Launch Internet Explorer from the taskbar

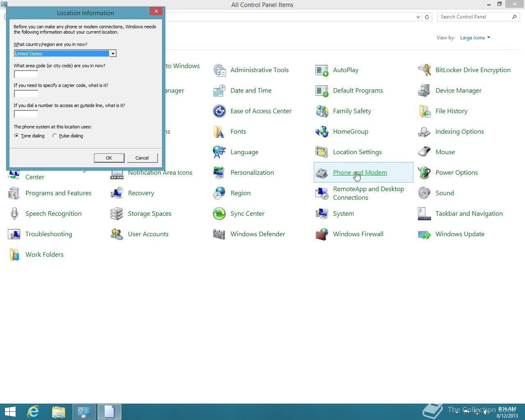pyautogui.click(x=33, y=412)
